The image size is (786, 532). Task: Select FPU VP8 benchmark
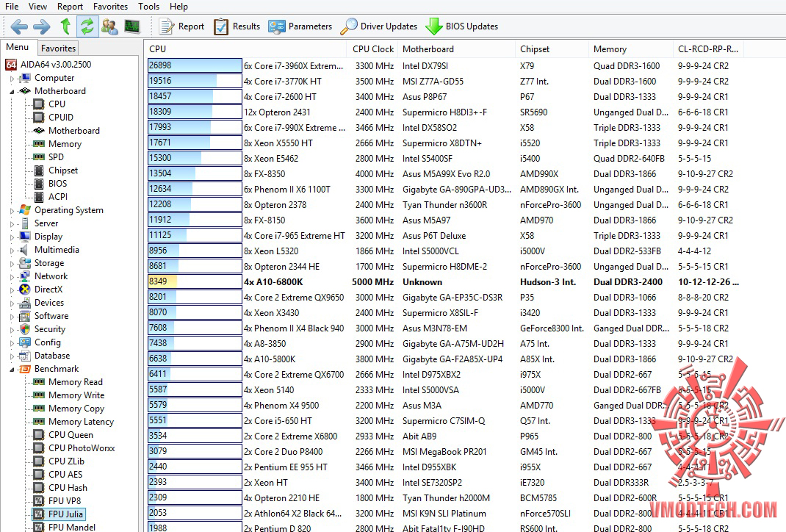click(64, 500)
